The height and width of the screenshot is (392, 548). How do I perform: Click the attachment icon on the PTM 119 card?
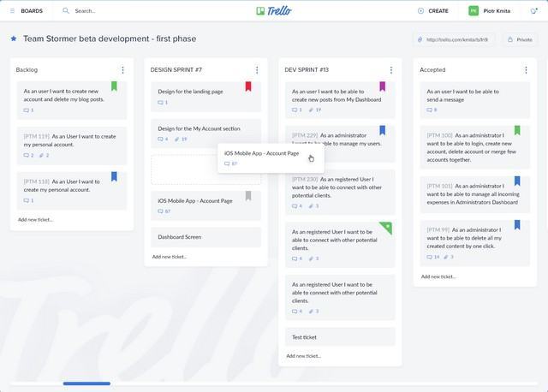click(x=42, y=155)
